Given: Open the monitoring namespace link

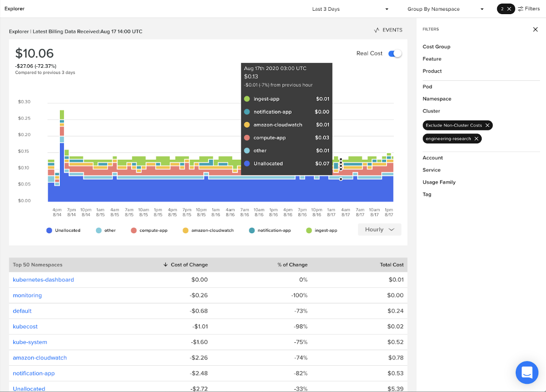Looking at the screenshot, I should (x=27, y=295).
